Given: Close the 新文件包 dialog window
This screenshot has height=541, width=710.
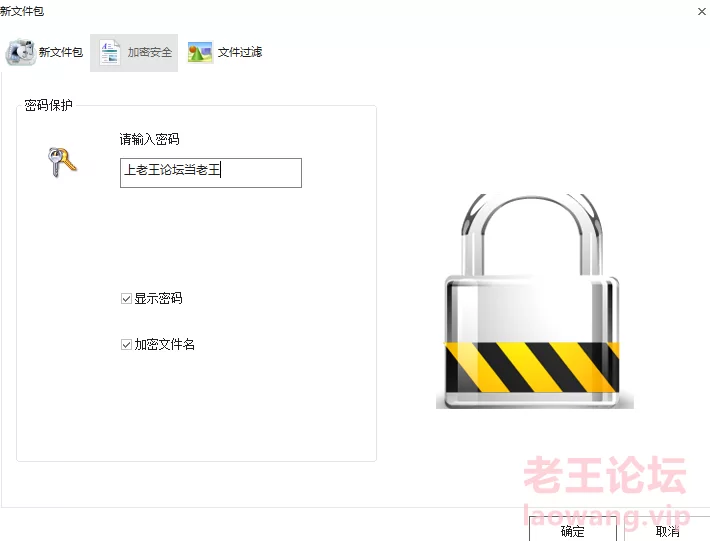Looking at the screenshot, I should pyautogui.click(x=701, y=11).
